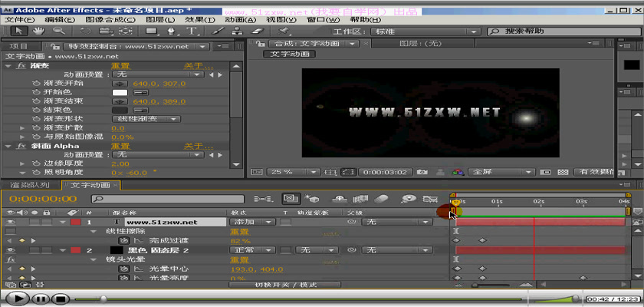Image resolution: width=644 pixels, height=307 pixels.
Task: Collapse 镜头光晕 effect in timeline
Action: pos(94,259)
